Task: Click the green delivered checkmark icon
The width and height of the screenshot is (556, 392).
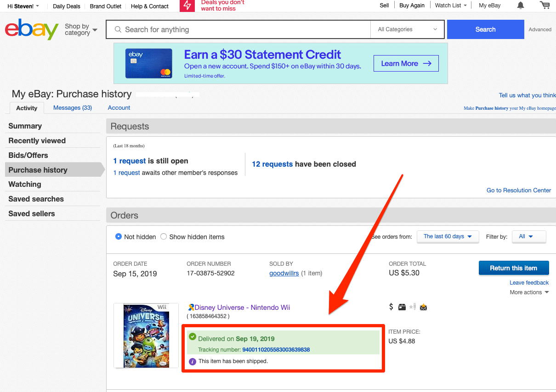Action: tap(193, 337)
